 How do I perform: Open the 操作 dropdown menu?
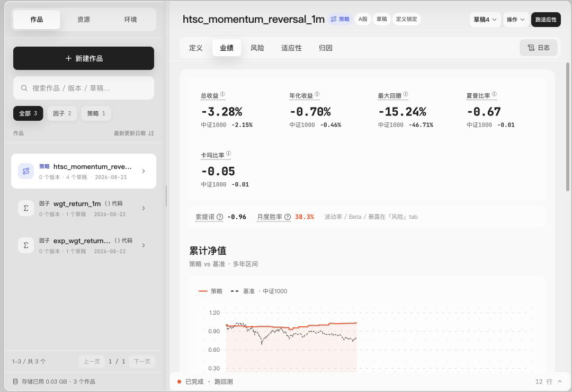click(x=515, y=20)
